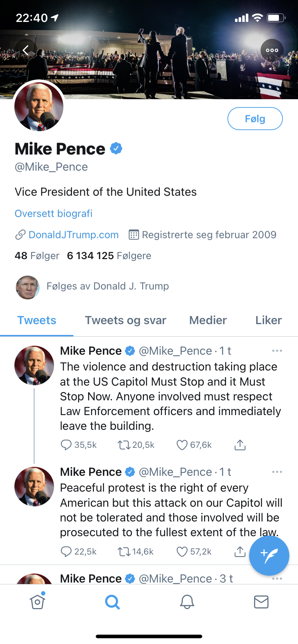Open the DonaldJTrump.com link
The image size is (298, 644).
click(x=73, y=235)
